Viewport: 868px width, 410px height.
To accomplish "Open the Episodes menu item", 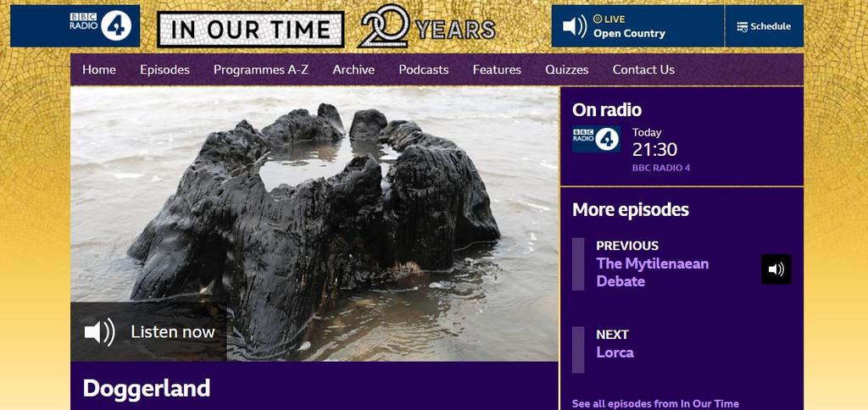I will (164, 69).
